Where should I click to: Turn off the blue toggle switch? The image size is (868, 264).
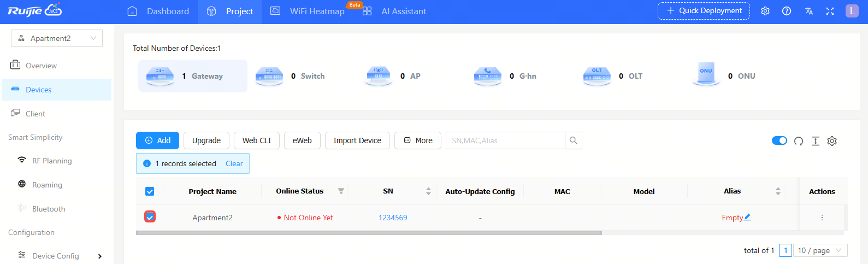click(779, 140)
